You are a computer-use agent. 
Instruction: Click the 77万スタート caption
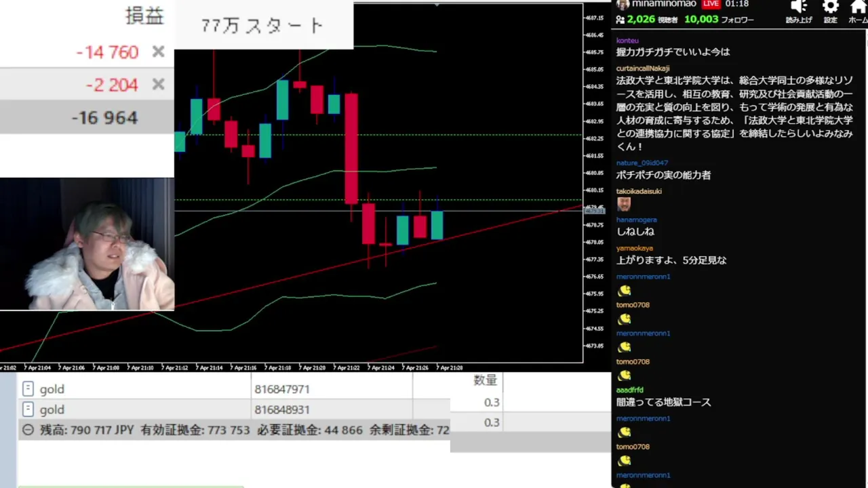point(262,26)
